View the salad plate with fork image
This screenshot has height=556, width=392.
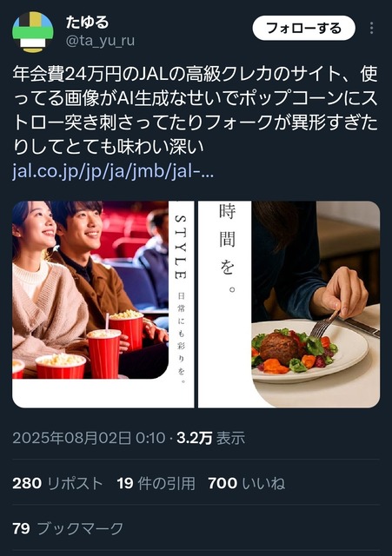[289, 304]
